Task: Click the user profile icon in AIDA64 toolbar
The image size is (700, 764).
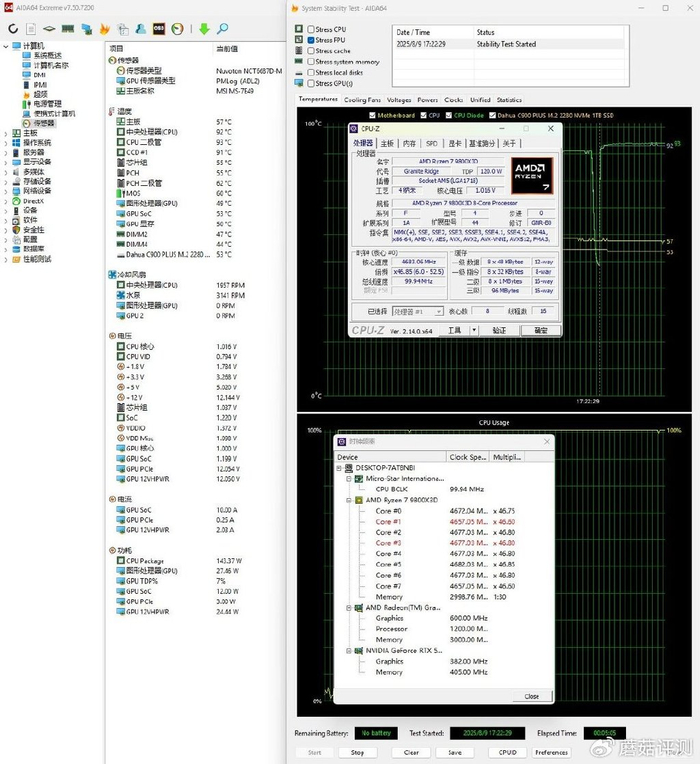Action: coord(141,29)
